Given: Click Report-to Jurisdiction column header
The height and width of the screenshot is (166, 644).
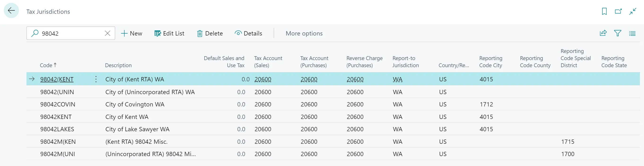Looking at the screenshot, I should coord(405,62).
